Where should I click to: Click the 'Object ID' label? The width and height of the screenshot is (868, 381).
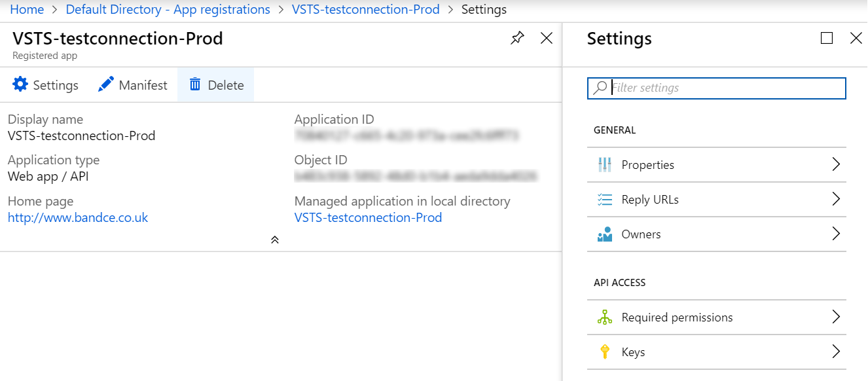pos(321,160)
